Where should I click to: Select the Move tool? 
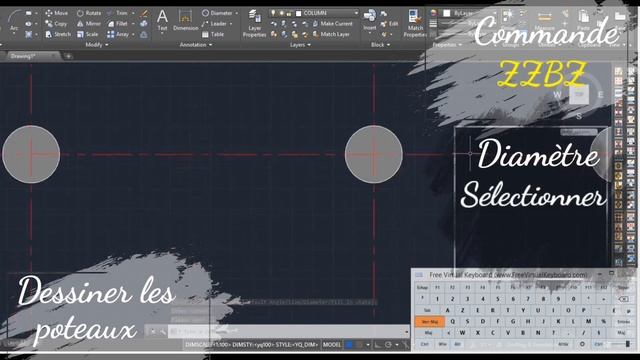(x=57, y=13)
